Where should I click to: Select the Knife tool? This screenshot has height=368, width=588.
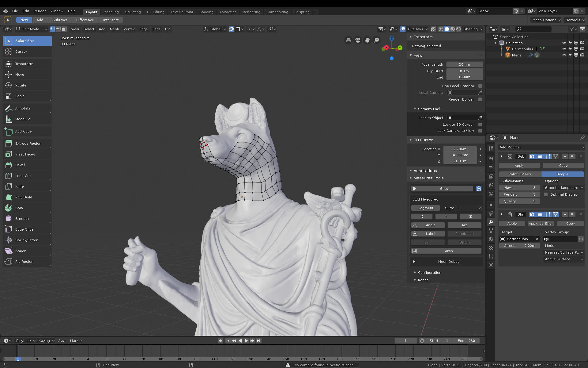20,186
